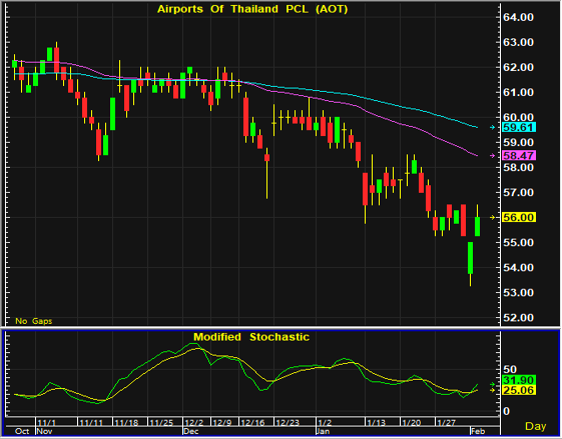562x439 pixels.
Task: Click the magenta 58.47 moving average label
Action: 519,156
